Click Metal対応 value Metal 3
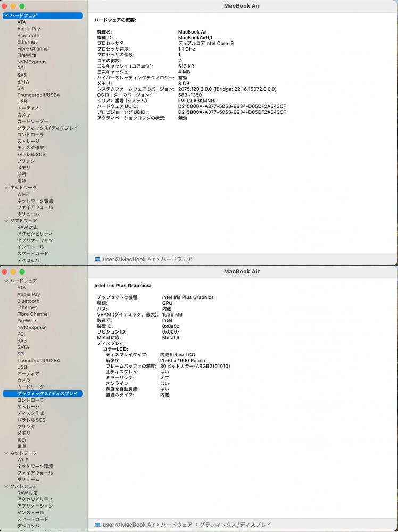Screen dimensions: 398x532 (171, 338)
